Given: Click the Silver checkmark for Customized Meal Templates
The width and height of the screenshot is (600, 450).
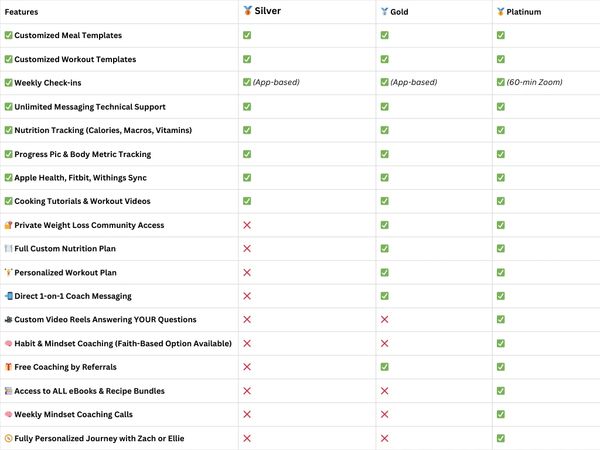Looking at the screenshot, I should [247, 35].
